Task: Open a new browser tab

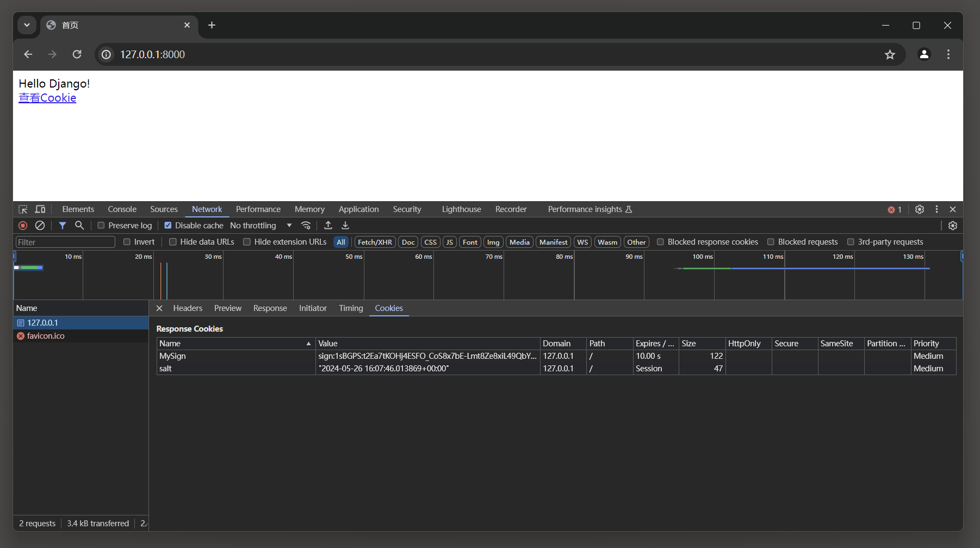Action: [x=212, y=25]
